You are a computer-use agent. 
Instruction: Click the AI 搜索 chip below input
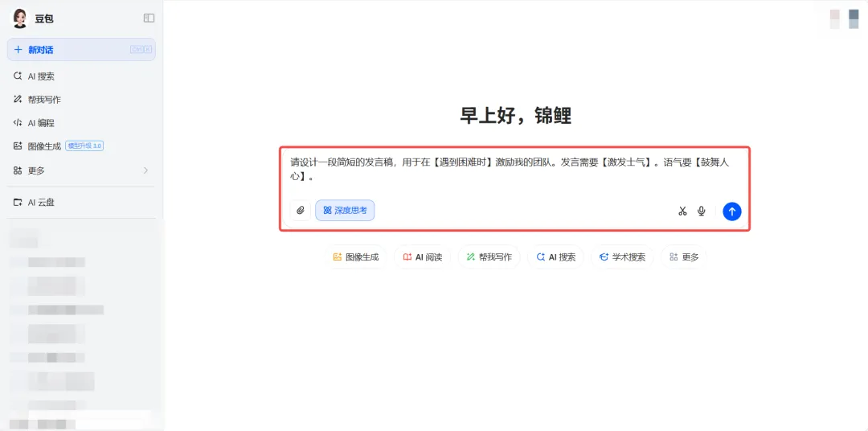point(555,257)
